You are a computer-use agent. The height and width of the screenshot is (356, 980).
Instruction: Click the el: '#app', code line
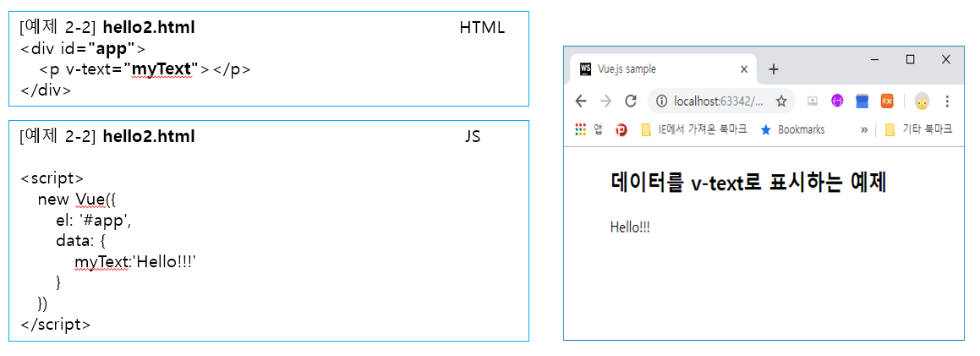[x=95, y=220]
